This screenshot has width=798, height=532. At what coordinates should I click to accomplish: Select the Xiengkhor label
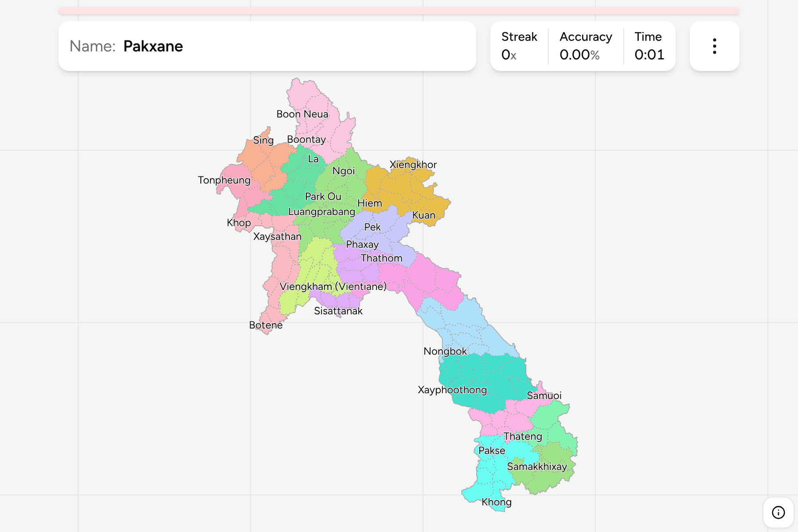tap(413, 165)
